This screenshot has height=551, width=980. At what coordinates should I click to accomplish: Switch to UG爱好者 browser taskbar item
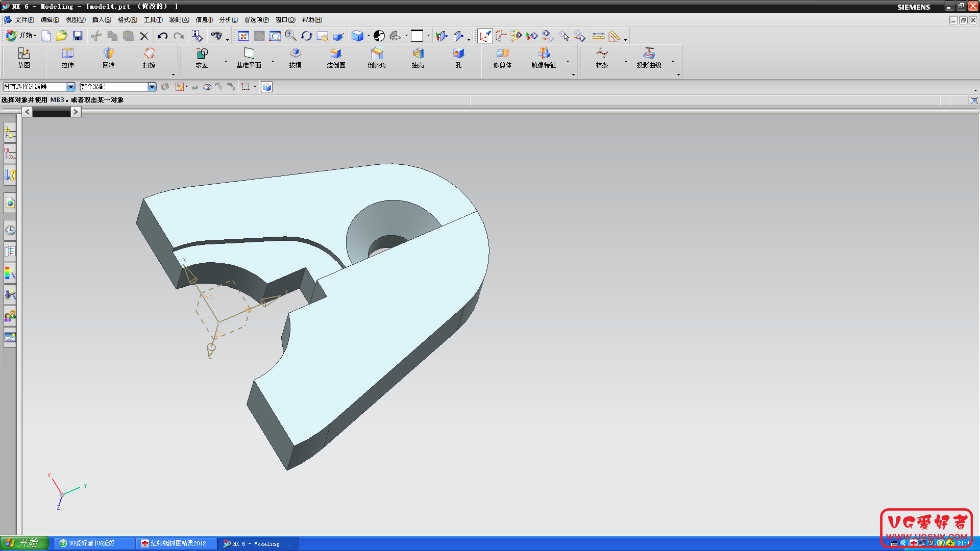pos(94,543)
